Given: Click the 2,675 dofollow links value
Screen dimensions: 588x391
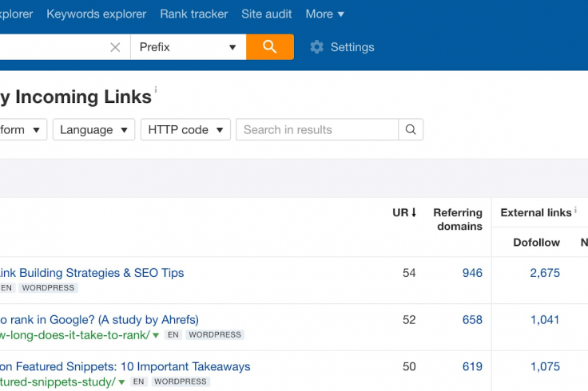Looking at the screenshot, I should [x=545, y=273].
